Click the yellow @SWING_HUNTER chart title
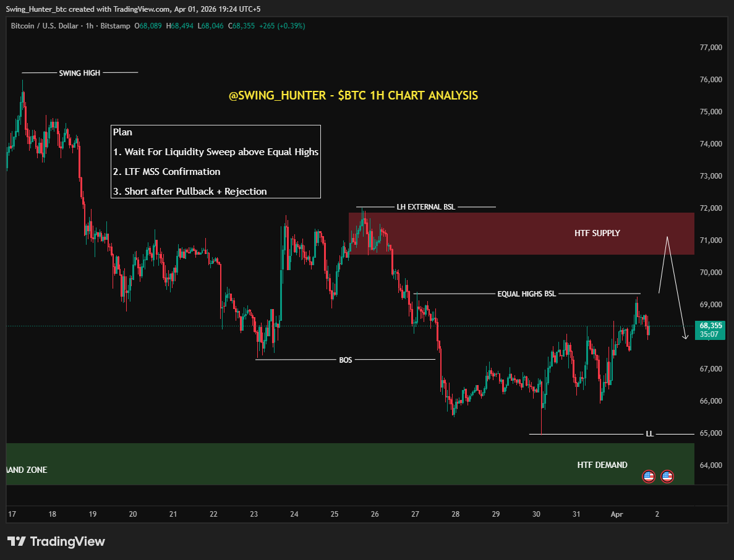The height and width of the screenshot is (560, 734). pyautogui.click(x=353, y=95)
